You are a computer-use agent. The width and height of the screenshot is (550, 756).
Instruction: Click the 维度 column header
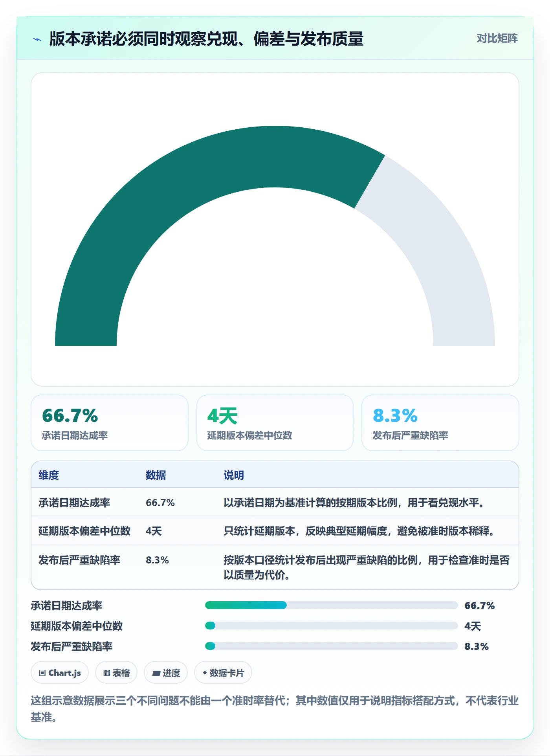49,475
